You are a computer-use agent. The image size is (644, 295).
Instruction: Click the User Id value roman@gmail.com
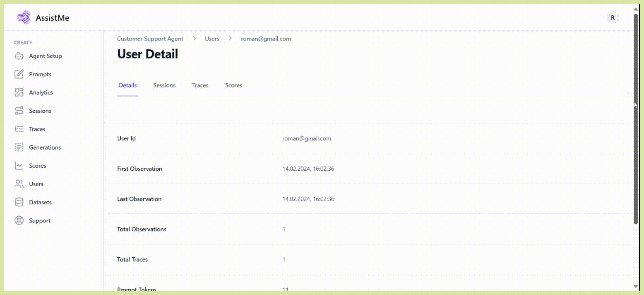click(x=307, y=138)
